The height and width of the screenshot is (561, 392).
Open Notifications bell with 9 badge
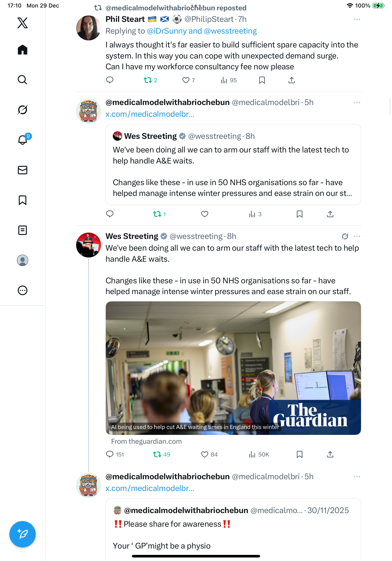pos(23,140)
